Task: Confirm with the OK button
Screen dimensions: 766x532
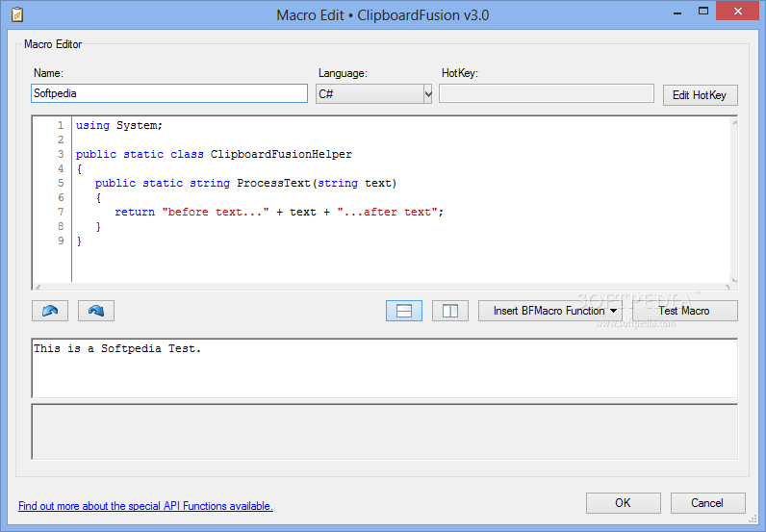Action: (623, 503)
